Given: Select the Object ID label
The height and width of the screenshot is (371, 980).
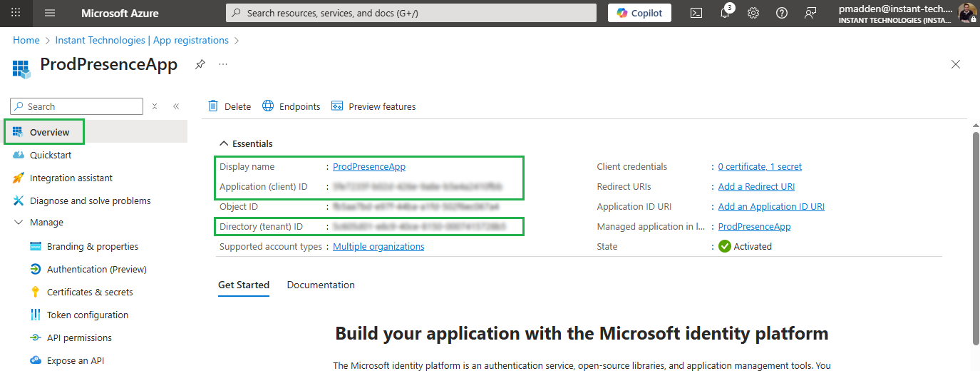Looking at the screenshot, I should 239,206.
